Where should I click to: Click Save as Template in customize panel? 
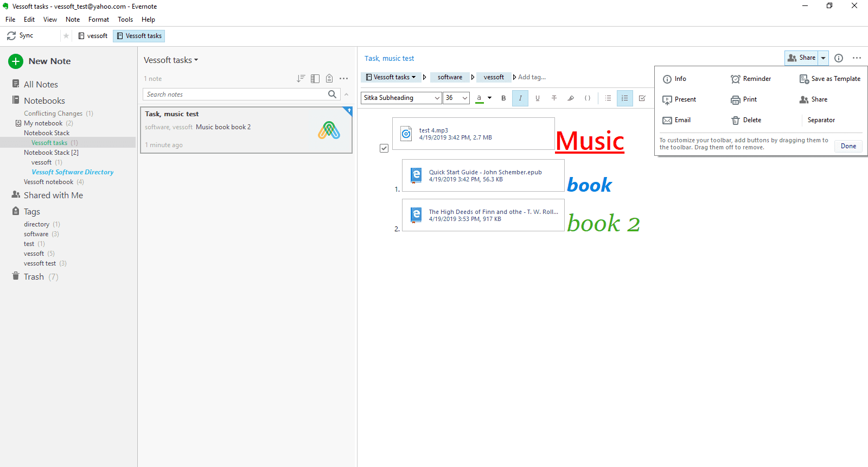(830, 79)
